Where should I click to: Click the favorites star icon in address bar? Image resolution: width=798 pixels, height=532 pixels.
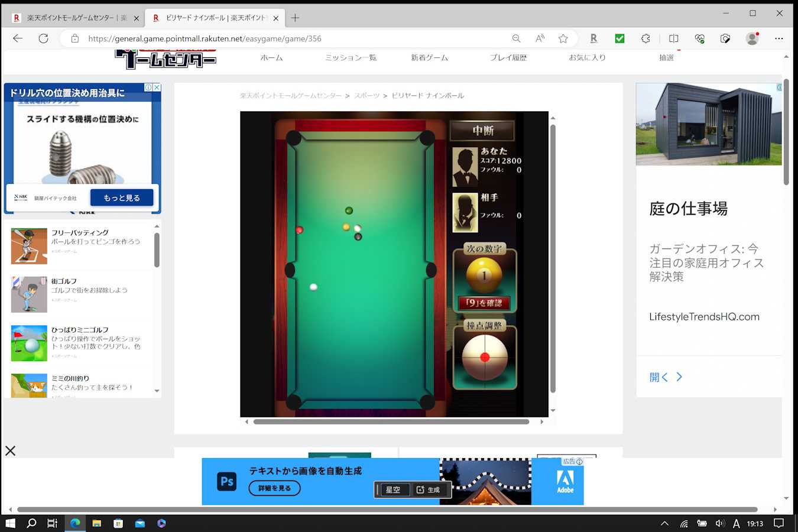click(563, 38)
